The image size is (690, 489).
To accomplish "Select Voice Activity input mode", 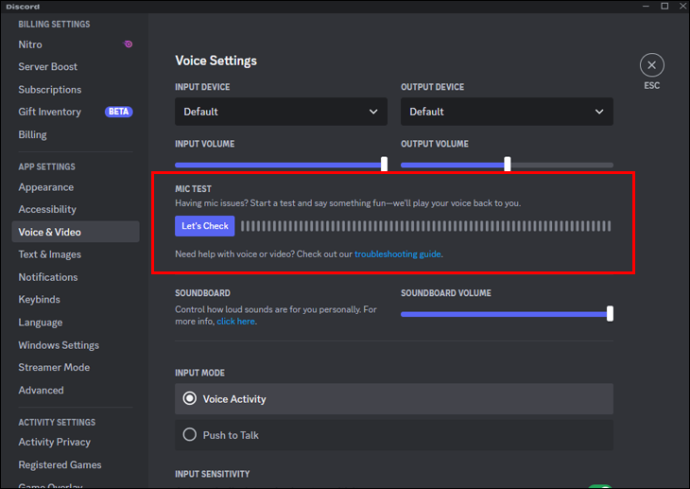I will click(x=394, y=399).
